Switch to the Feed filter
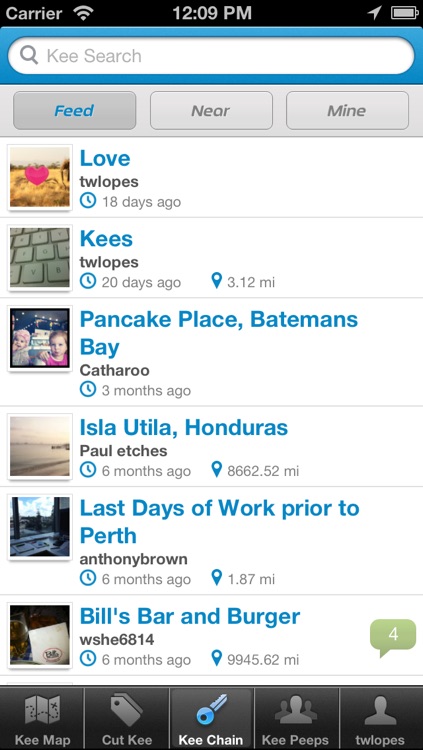Screen dimensions: 423x750 (x=75, y=110)
